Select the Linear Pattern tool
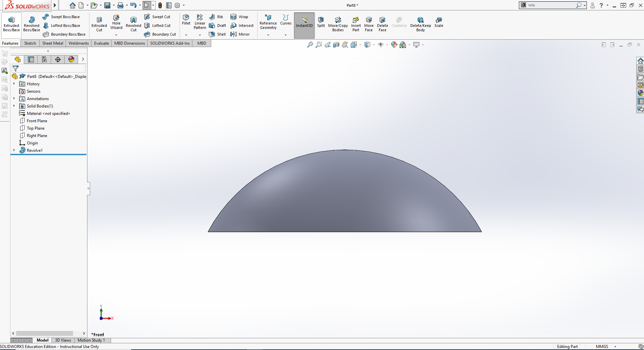This screenshot has height=350, width=644. point(200,22)
